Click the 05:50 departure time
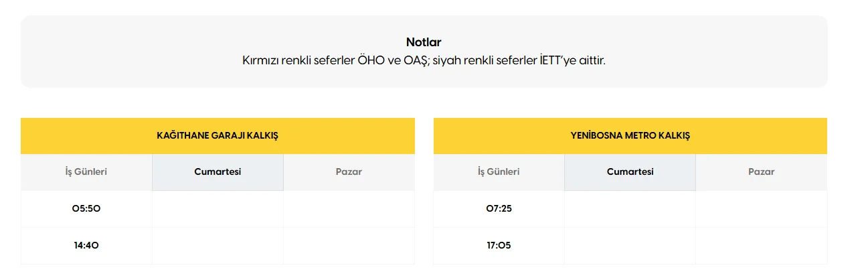 86,208
